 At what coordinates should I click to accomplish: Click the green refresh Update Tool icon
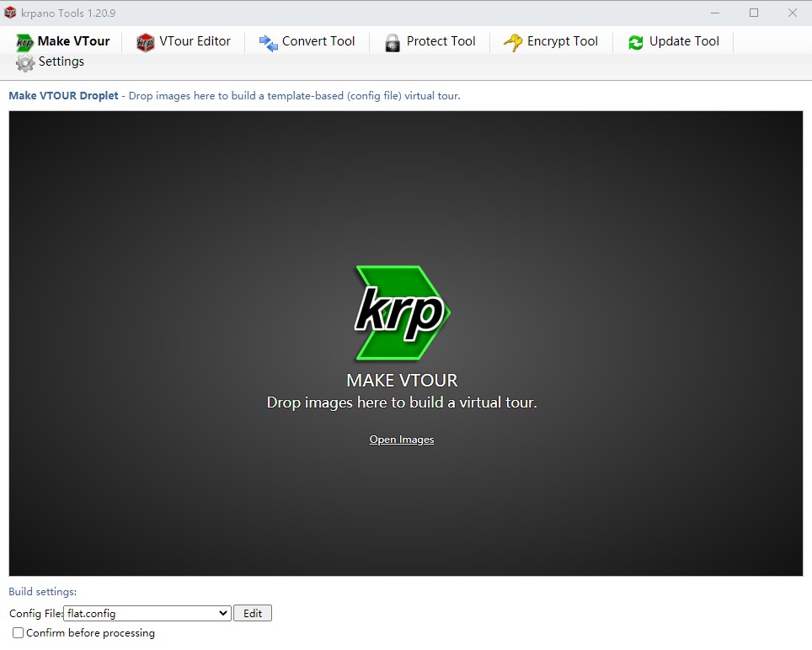(636, 42)
